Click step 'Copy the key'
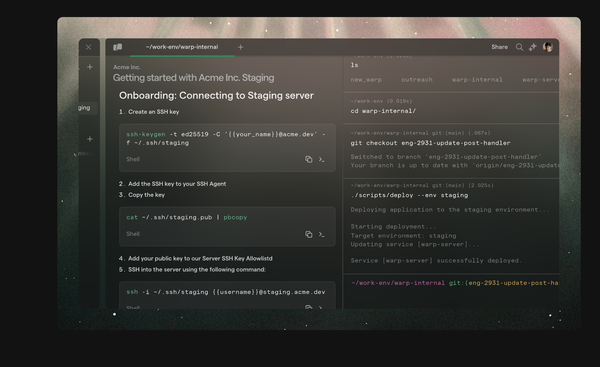 point(146,195)
